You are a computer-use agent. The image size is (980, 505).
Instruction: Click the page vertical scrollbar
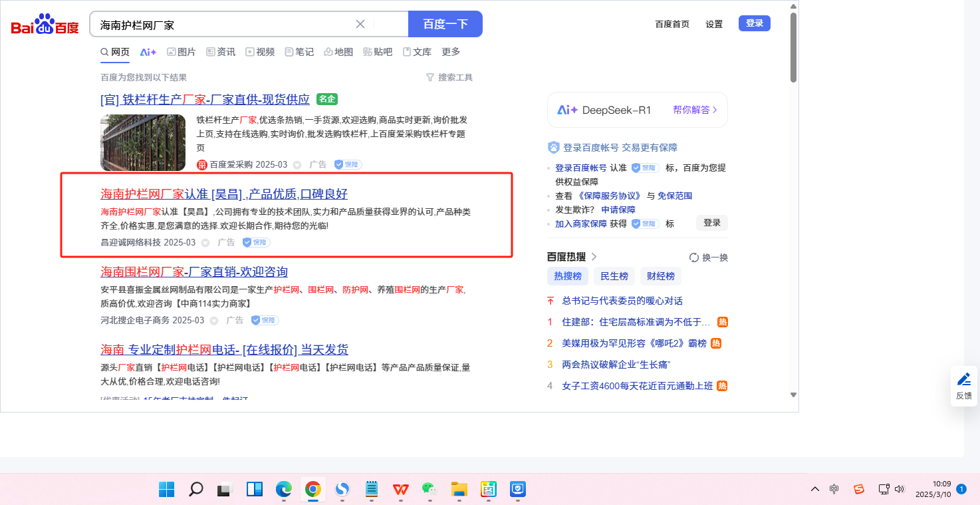(793, 47)
